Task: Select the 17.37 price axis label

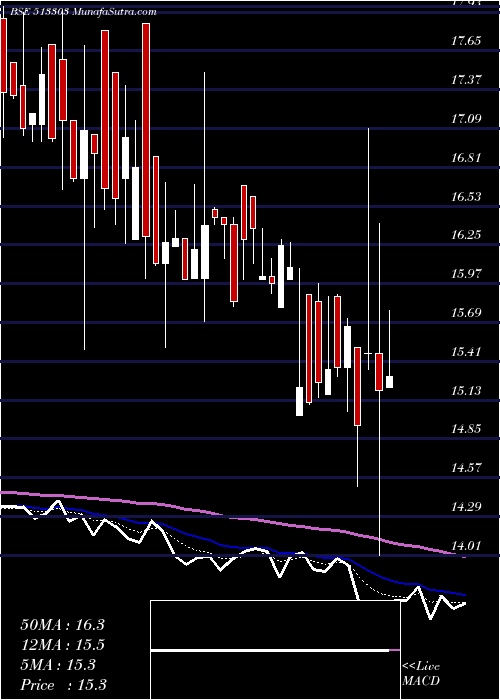Action: click(x=466, y=80)
